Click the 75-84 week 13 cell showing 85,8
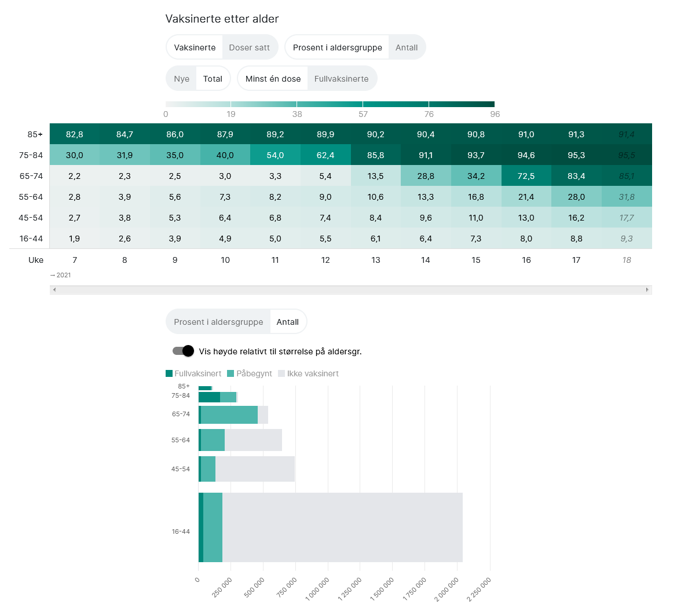Image resolution: width=677 pixels, height=616 pixels. 376,155
